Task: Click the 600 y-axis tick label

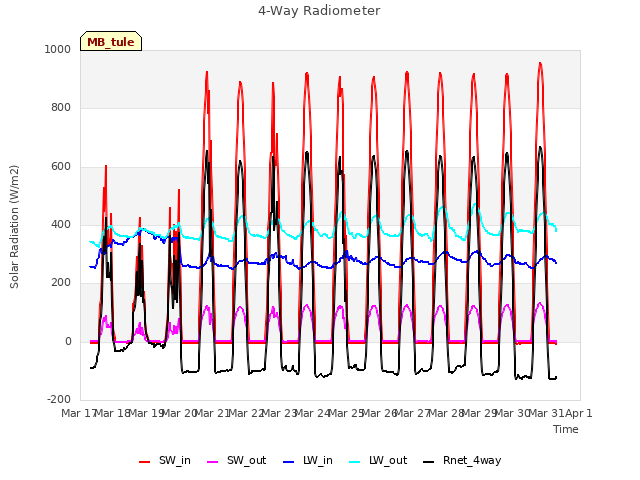Action: [x=61, y=167]
